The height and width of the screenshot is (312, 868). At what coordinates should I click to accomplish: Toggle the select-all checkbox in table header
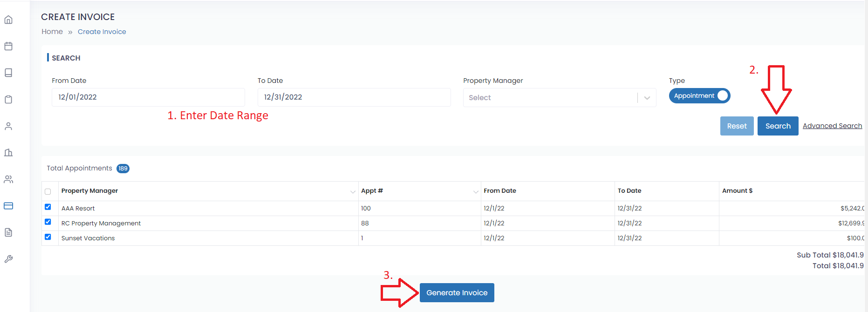pos(48,191)
